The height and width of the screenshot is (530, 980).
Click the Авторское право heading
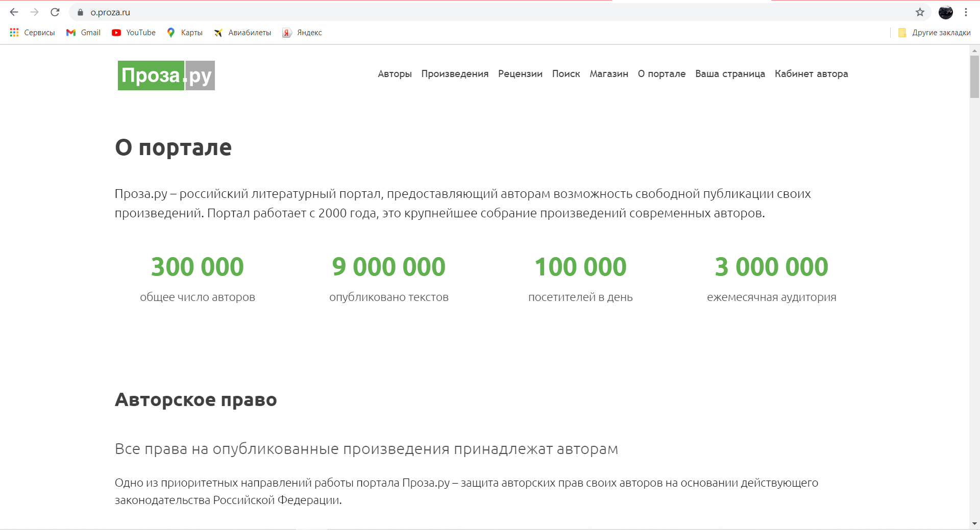[x=196, y=399]
